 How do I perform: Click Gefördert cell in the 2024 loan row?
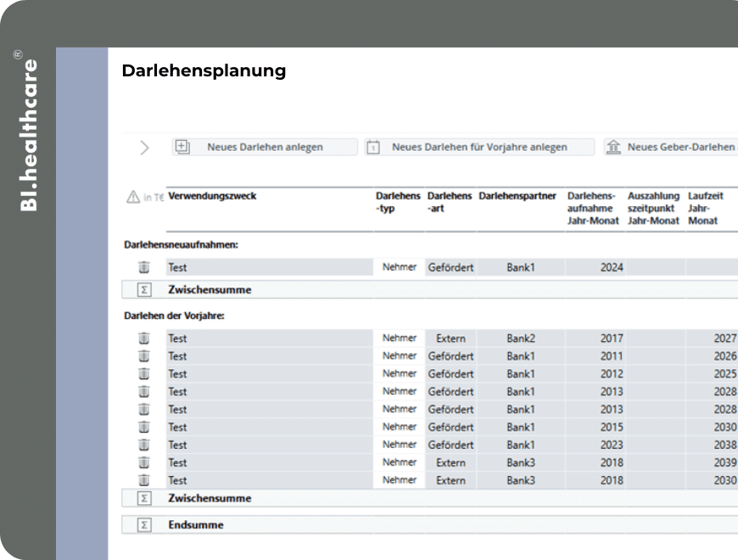pyautogui.click(x=450, y=267)
